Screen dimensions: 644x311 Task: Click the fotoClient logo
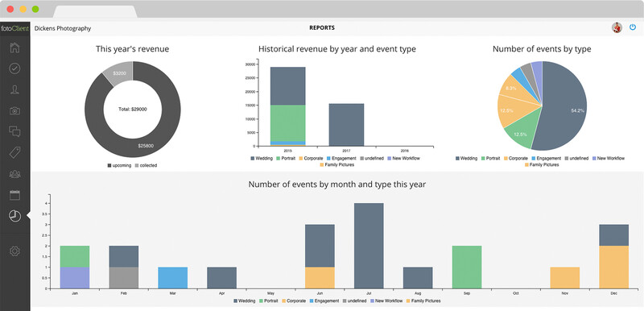(x=14, y=29)
